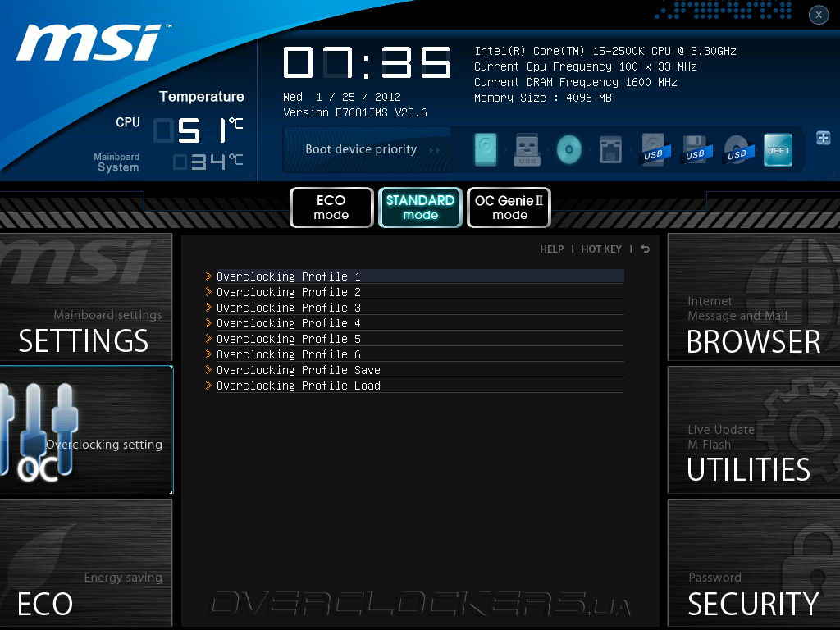840x630 pixels.
Task: Activate OC Genie II mode
Action: pos(509,208)
